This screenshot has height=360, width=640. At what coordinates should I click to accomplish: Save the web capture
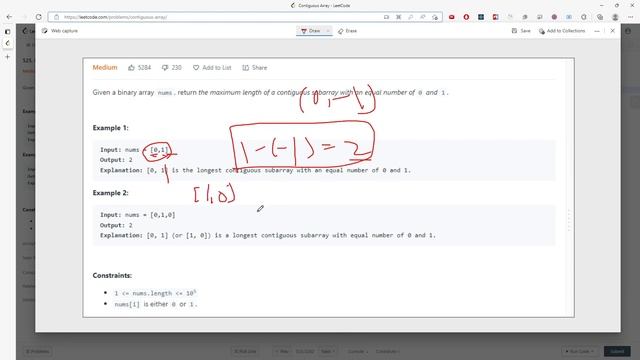pyautogui.click(x=521, y=31)
